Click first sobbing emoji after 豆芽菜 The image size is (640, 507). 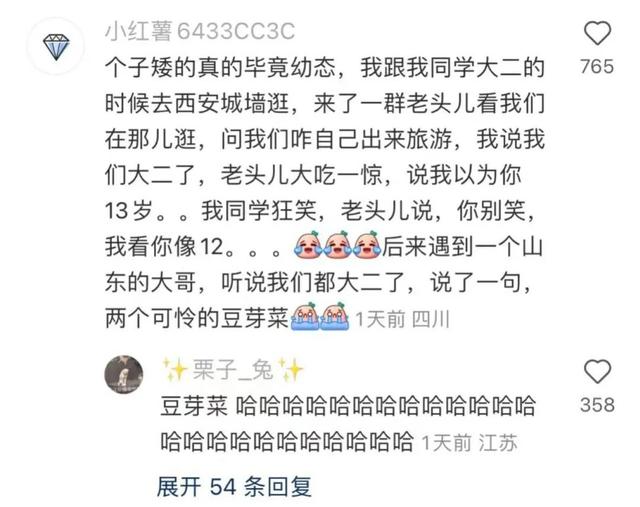[x=305, y=316]
